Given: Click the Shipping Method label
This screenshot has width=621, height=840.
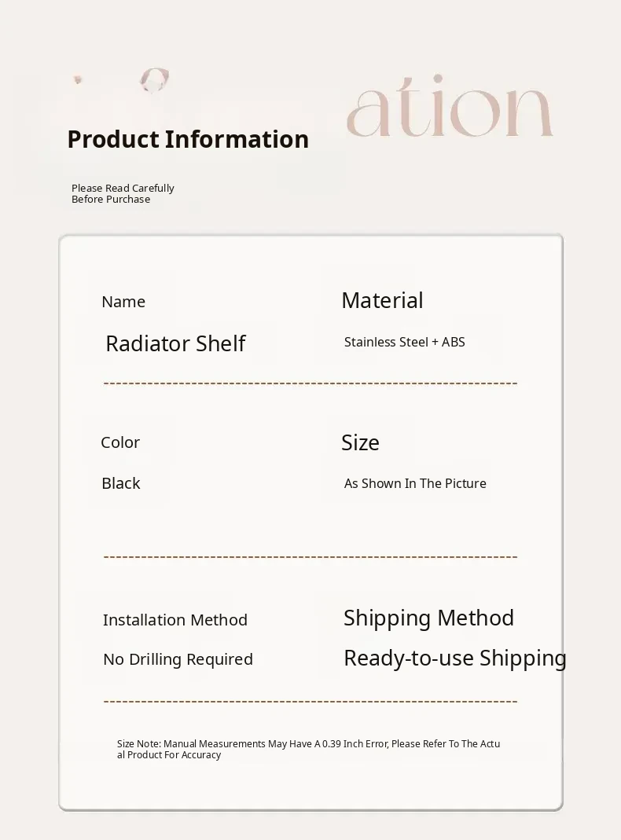Looking at the screenshot, I should tap(428, 618).
